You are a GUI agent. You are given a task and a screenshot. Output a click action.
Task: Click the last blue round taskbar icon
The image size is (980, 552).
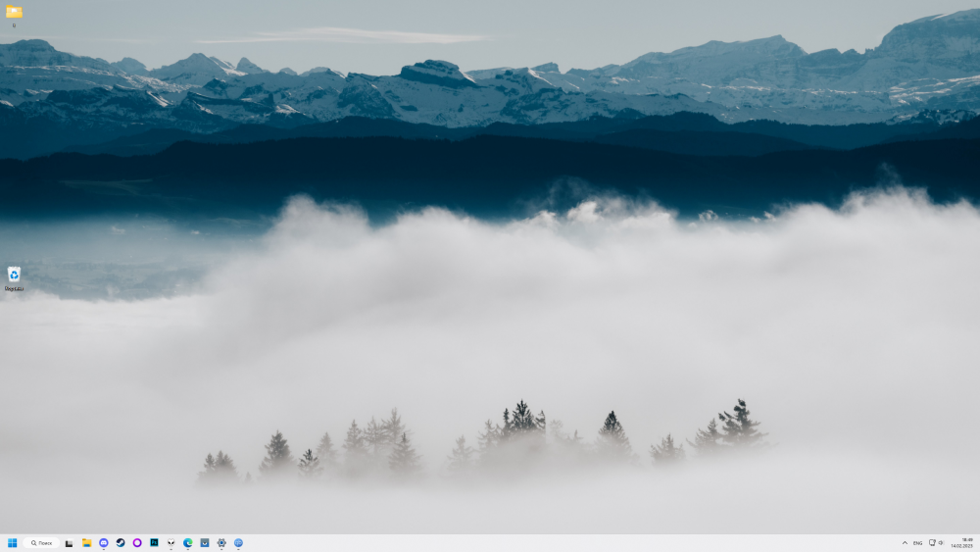pos(238,542)
